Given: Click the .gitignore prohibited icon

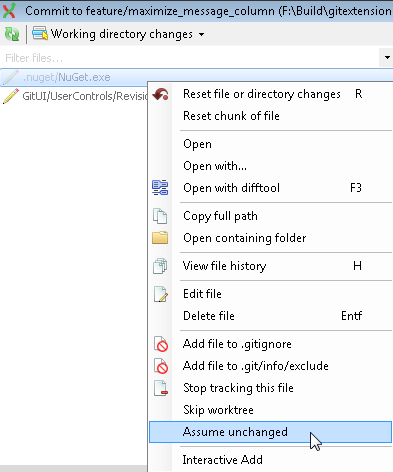Looking at the screenshot, I should (161, 344).
